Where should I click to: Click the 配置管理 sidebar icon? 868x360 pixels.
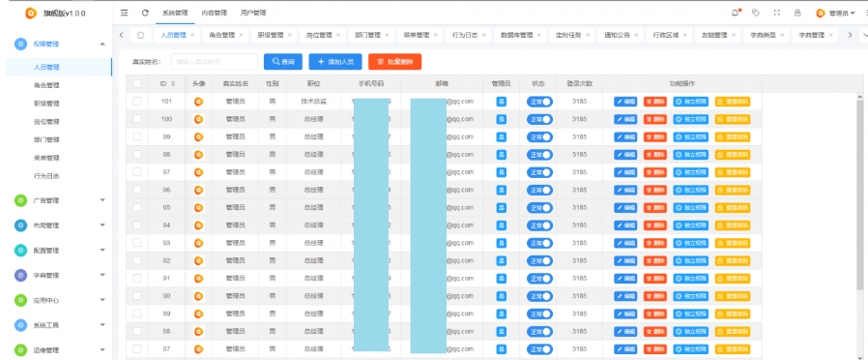[20, 251]
